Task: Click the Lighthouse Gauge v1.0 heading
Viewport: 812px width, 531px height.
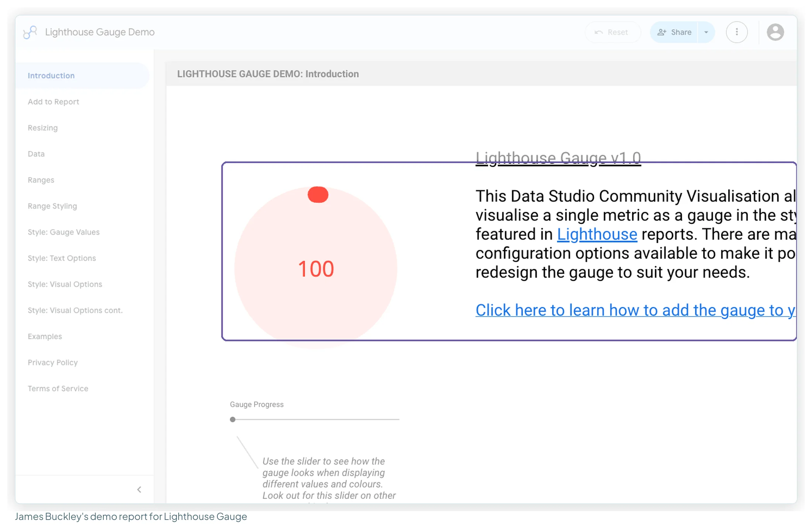Action: click(x=558, y=158)
